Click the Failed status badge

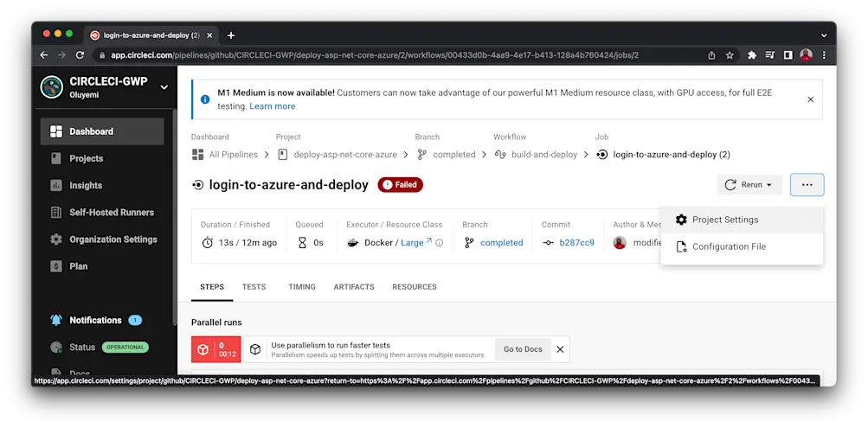coord(400,185)
